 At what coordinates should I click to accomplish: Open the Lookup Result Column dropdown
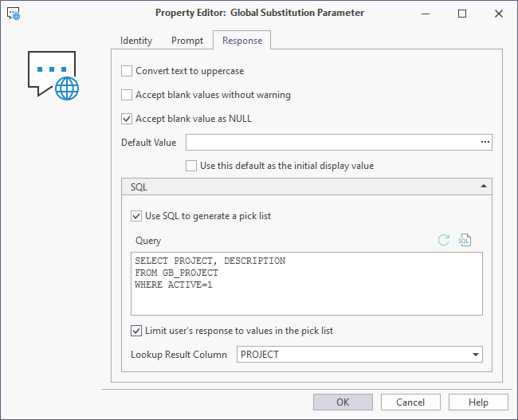coord(476,355)
